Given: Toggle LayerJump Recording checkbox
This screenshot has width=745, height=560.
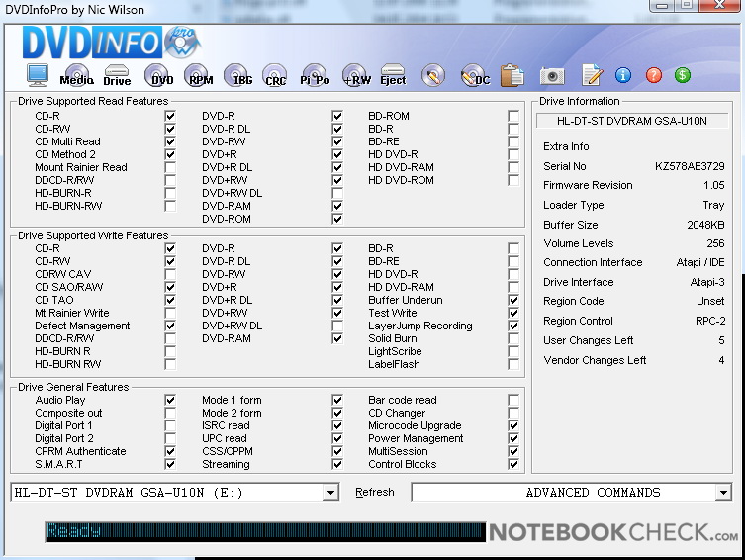Looking at the screenshot, I should point(513,326).
